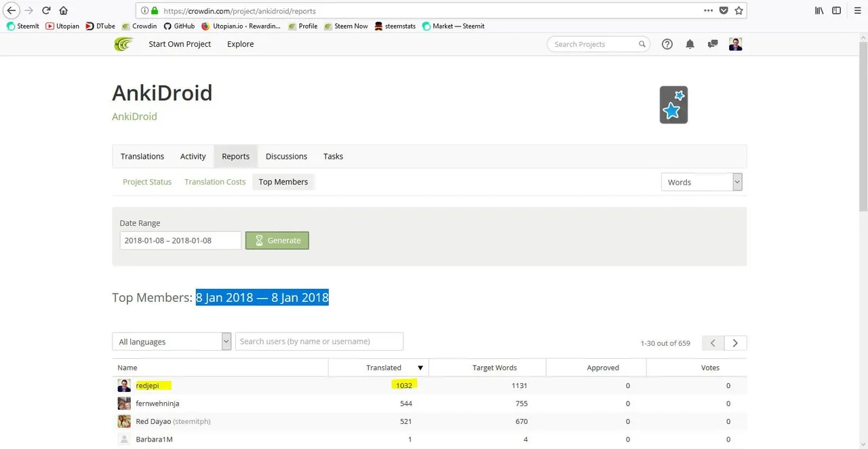Click the Red Dayao avatar image
Image resolution: width=868 pixels, height=449 pixels.
point(124,421)
